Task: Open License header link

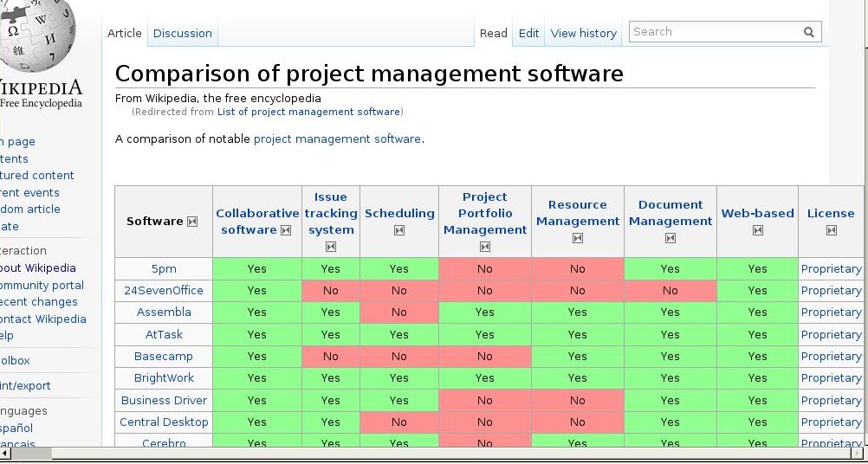Action: click(x=831, y=213)
